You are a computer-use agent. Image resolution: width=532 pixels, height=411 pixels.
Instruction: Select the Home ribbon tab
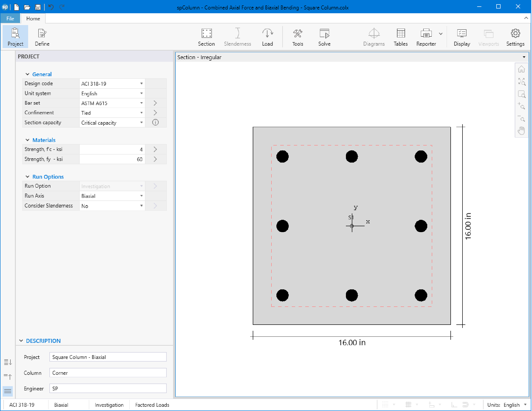tap(33, 18)
